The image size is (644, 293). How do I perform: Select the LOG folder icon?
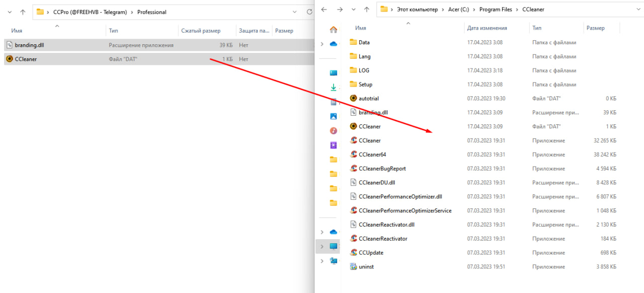tap(353, 70)
